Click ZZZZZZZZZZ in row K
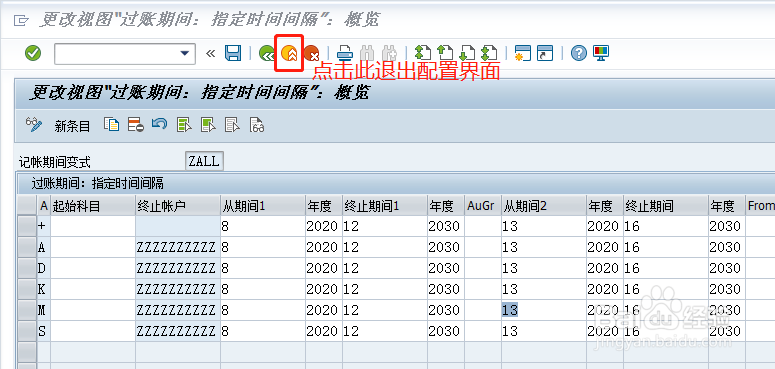775x369 pixels. (176, 289)
